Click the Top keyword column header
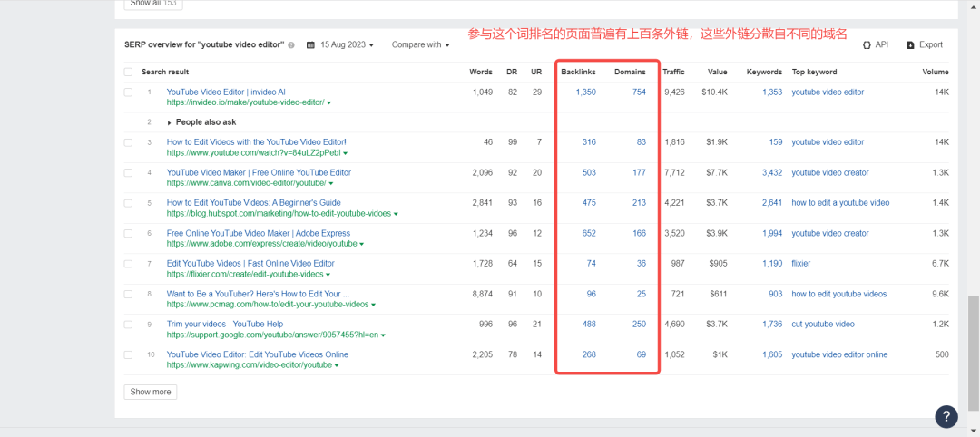Viewport: 980px width, 437px height. [814, 72]
